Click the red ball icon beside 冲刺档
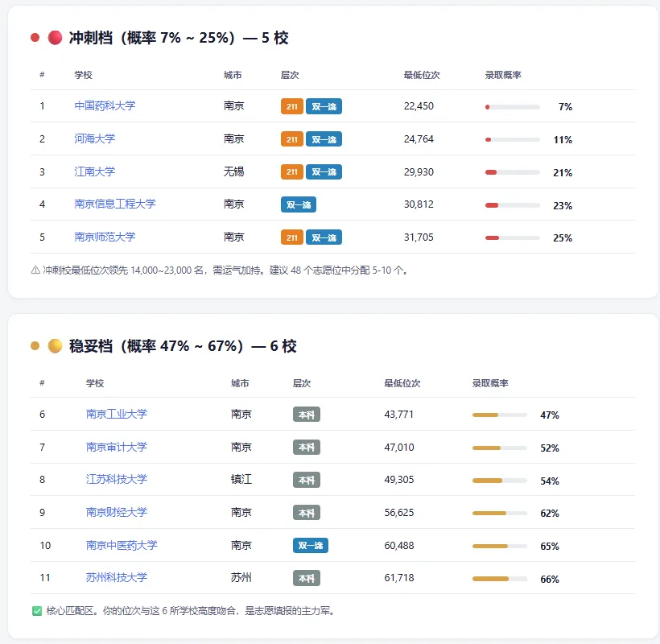This screenshot has height=644, width=660. click(55, 38)
